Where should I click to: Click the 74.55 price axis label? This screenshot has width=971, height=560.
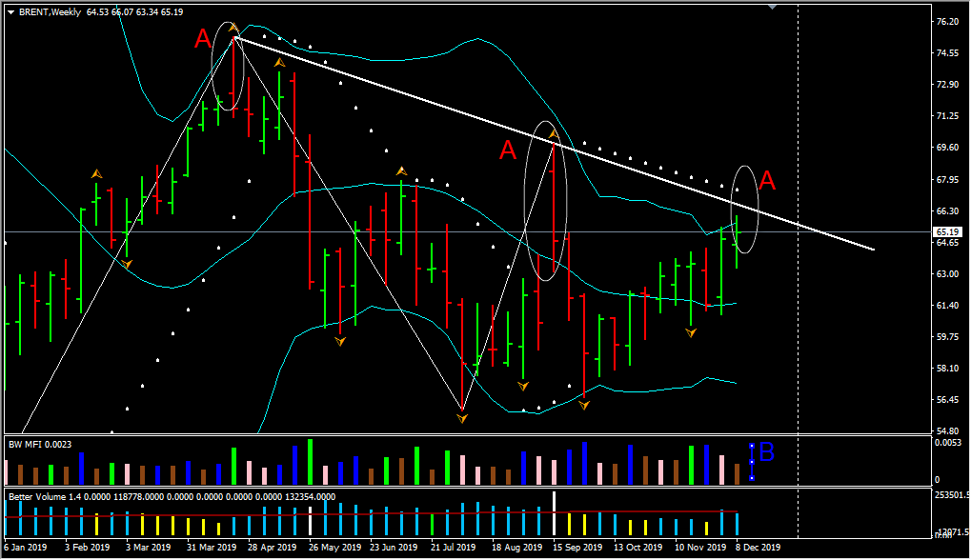pyautogui.click(x=947, y=53)
